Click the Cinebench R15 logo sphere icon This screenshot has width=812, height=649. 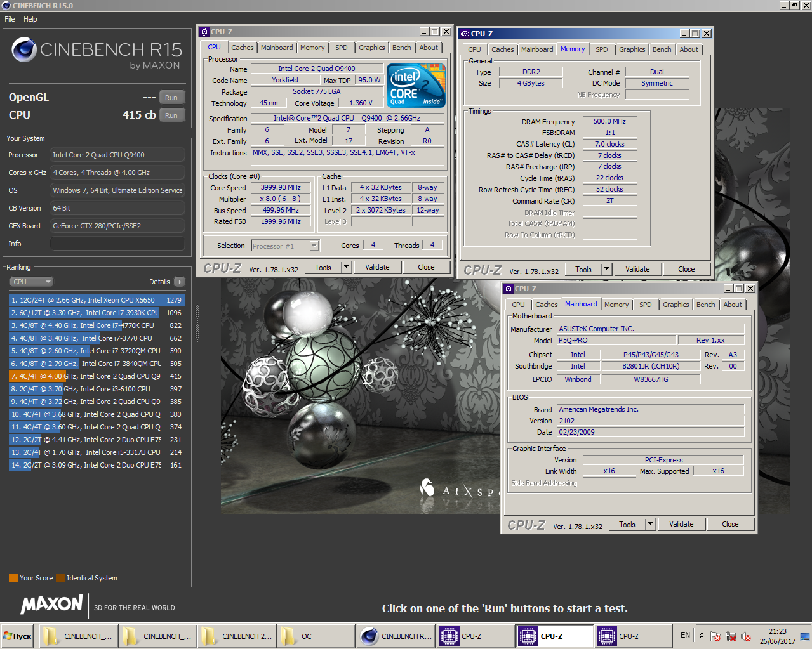coord(24,49)
